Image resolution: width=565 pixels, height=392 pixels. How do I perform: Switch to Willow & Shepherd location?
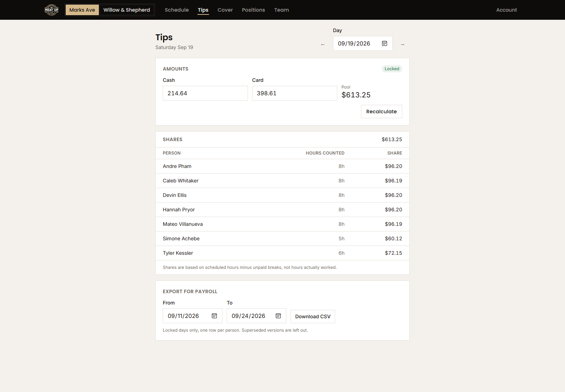pyautogui.click(x=127, y=10)
